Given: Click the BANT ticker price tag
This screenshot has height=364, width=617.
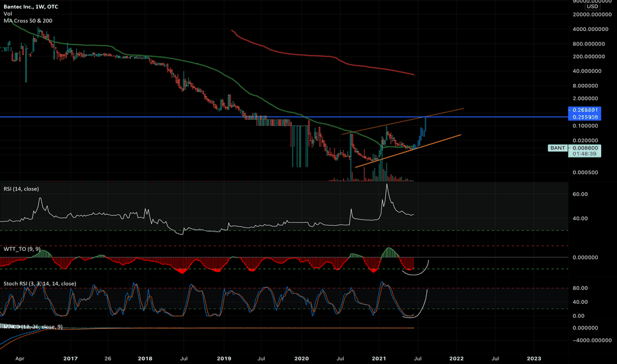Looking at the screenshot, I should (x=557, y=148).
